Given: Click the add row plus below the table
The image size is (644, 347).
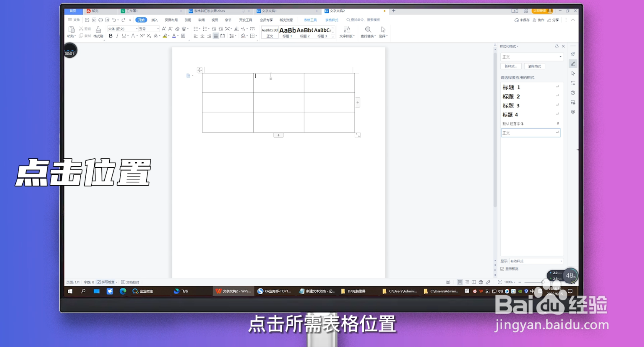Looking at the screenshot, I should 278,135.
